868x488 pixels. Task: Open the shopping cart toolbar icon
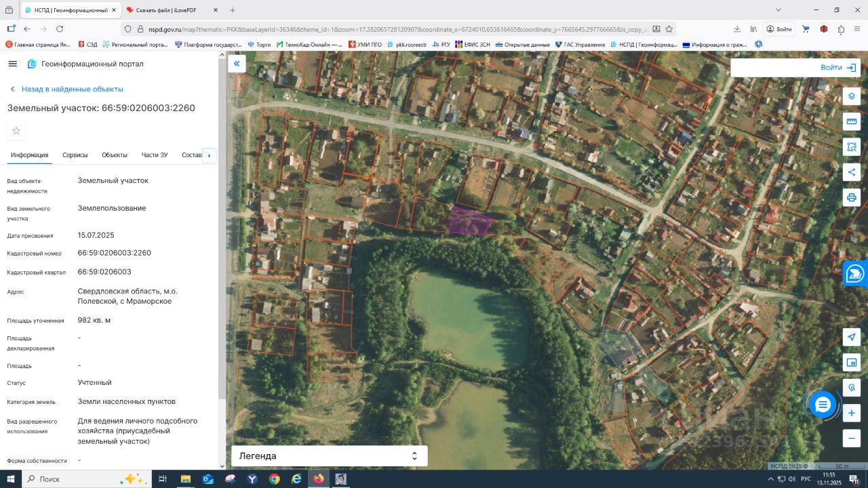click(x=806, y=29)
